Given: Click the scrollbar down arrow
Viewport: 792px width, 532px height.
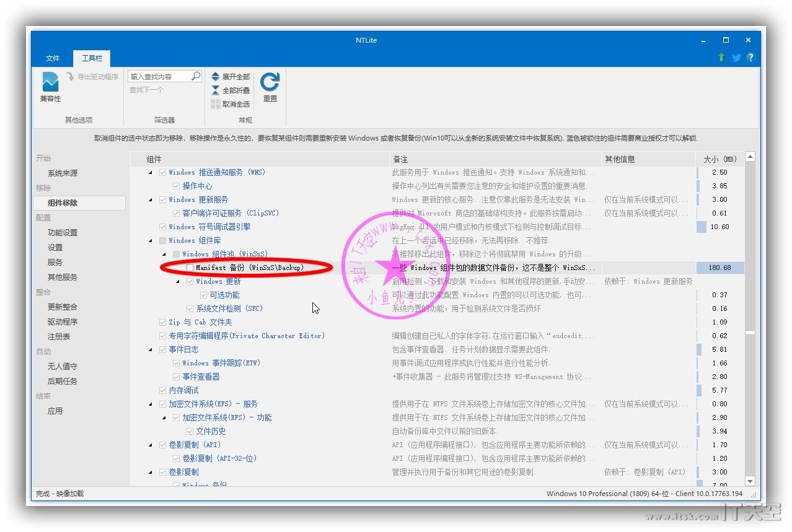Looking at the screenshot, I should [750, 481].
